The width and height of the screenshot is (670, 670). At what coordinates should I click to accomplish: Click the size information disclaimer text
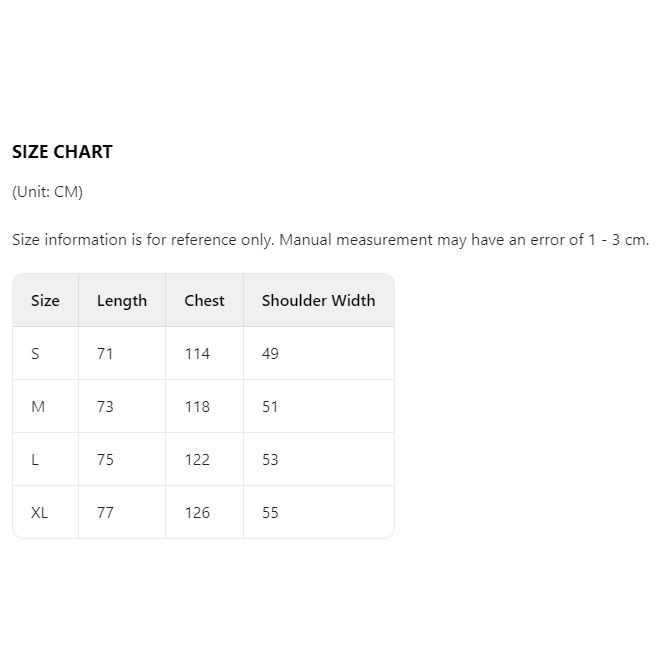pyautogui.click(x=330, y=240)
